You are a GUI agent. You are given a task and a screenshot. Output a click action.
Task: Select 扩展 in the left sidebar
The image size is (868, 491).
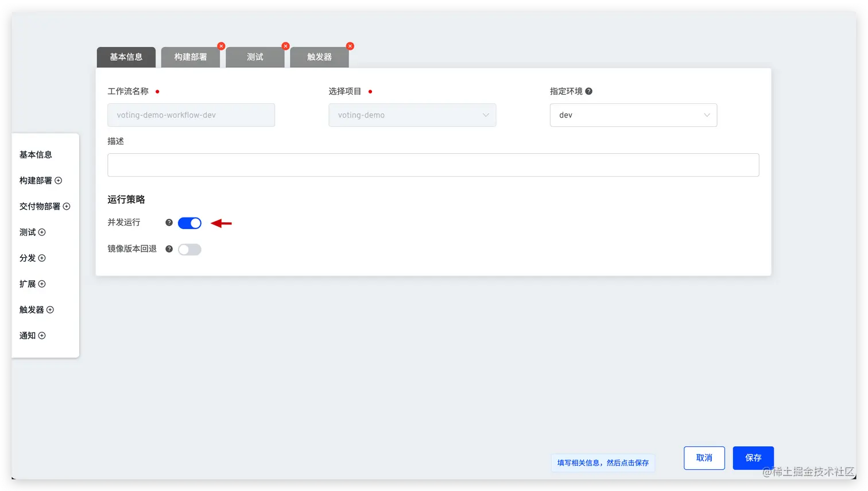tap(28, 284)
